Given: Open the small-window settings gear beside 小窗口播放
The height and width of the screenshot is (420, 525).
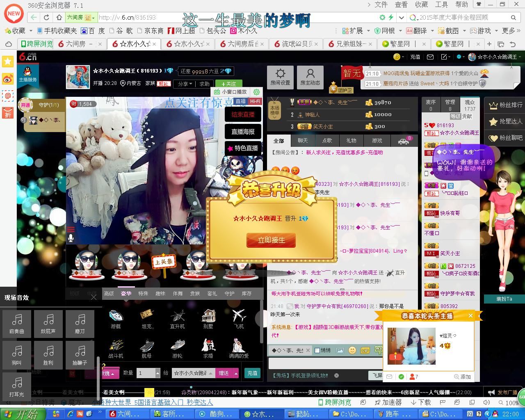Looking at the screenshot, I should (x=256, y=92).
